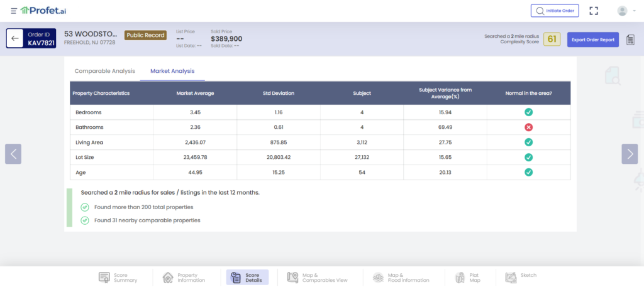This screenshot has height=287, width=644.
Task: Click the back arrow next to Order ID
Action: (15, 38)
